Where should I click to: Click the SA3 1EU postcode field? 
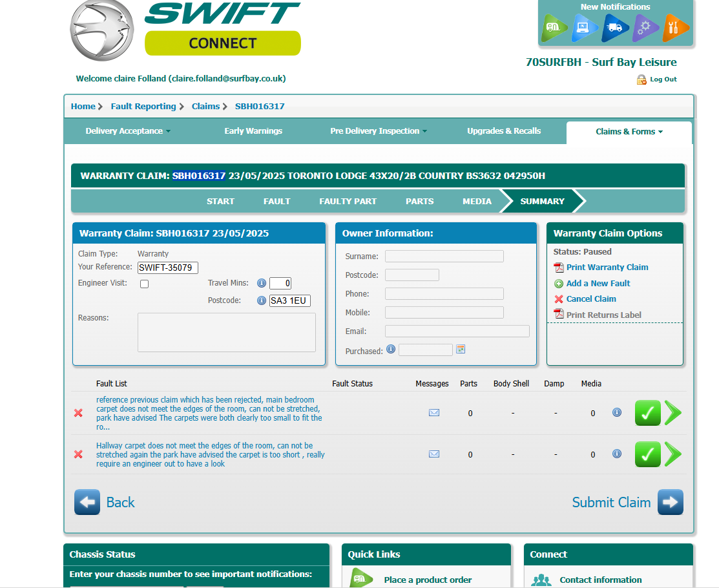coord(290,301)
